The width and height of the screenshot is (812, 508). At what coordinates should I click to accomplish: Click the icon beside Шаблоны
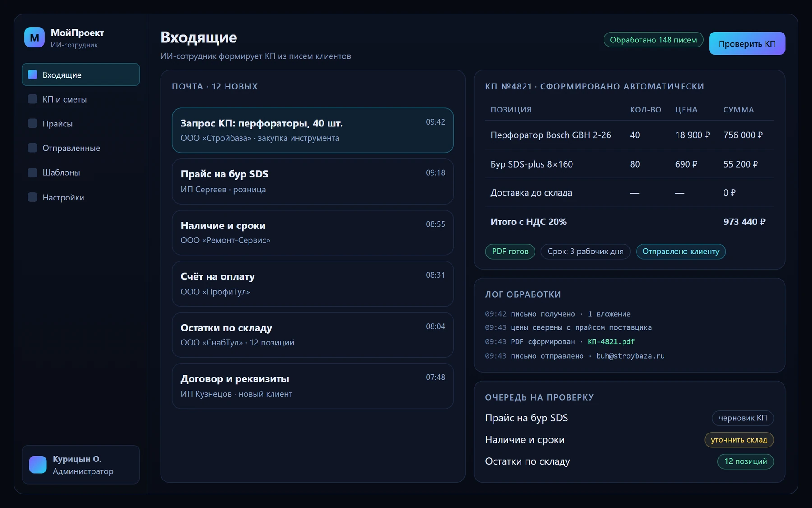pyautogui.click(x=32, y=172)
